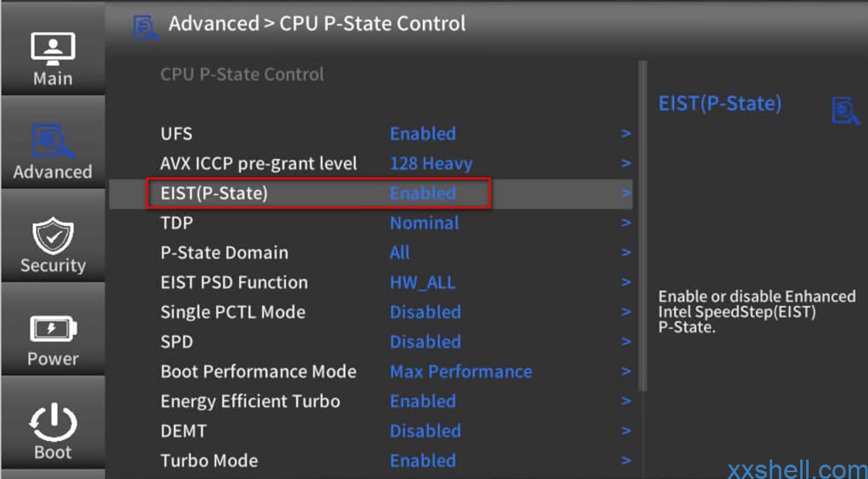Toggle the Energy Efficient Turbo Enabled value
Viewport: 868px width, 479px height.
click(422, 402)
